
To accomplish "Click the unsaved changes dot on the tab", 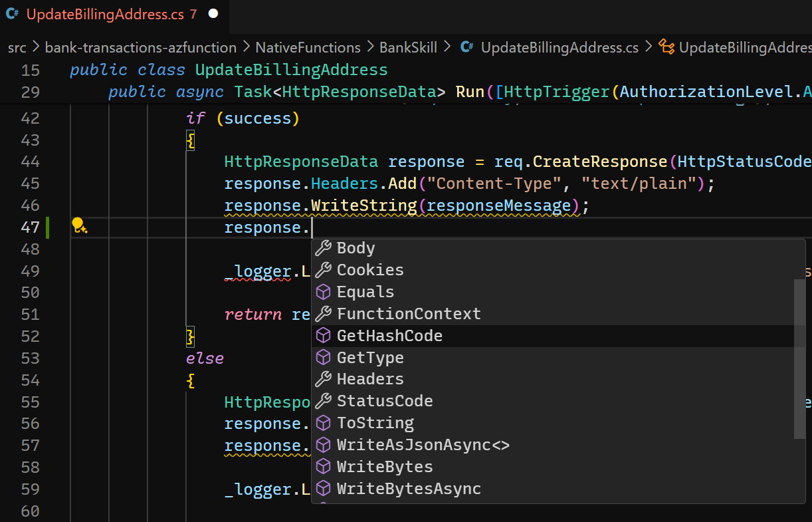I will coord(213,13).
